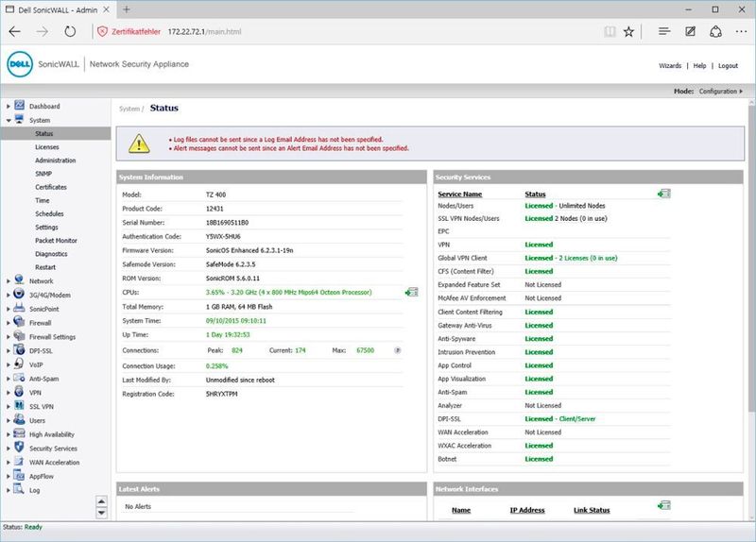Image resolution: width=756 pixels, height=542 pixels.
Task: Click the sidebar scroll up arrow
Action: click(101, 501)
